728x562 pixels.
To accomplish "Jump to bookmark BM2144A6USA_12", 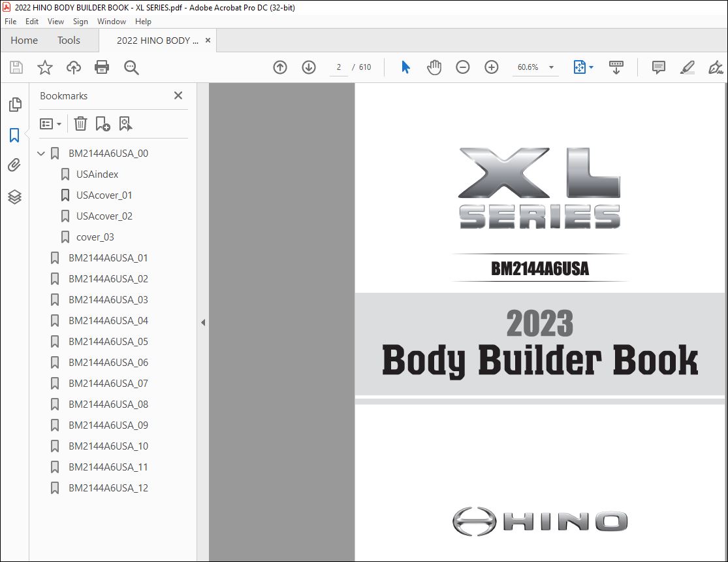I will 108,488.
